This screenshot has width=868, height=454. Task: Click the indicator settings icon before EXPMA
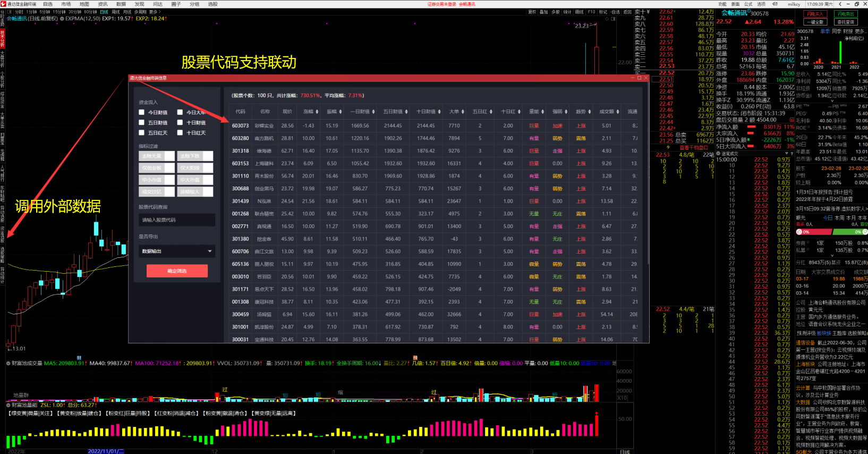[62, 19]
